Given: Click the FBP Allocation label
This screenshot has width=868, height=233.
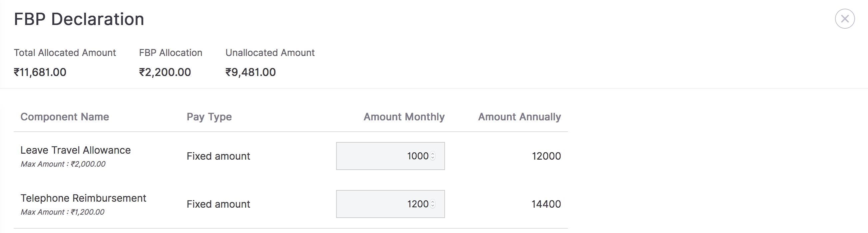Looking at the screenshot, I should pyautogui.click(x=171, y=53).
